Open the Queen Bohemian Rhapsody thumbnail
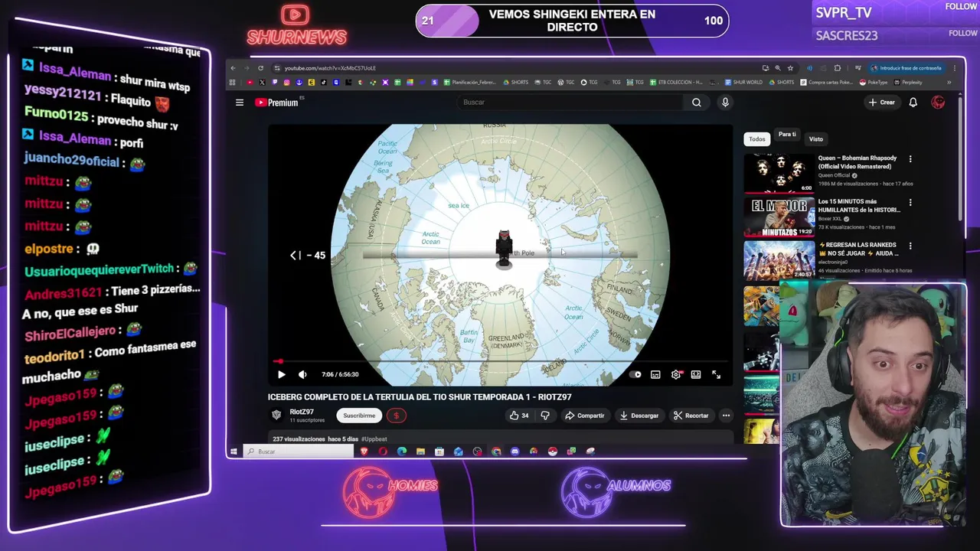Viewport: 980px width, 551px height. [779, 173]
